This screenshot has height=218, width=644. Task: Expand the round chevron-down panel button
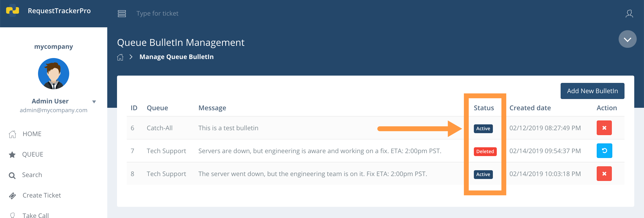(627, 39)
